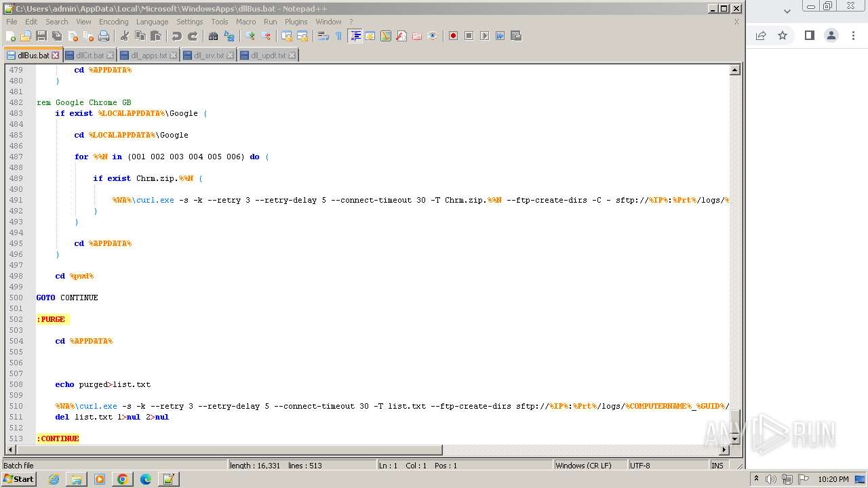The image size is (868, 488).
Task: Open the Macro menu
Action: (245, 22)
